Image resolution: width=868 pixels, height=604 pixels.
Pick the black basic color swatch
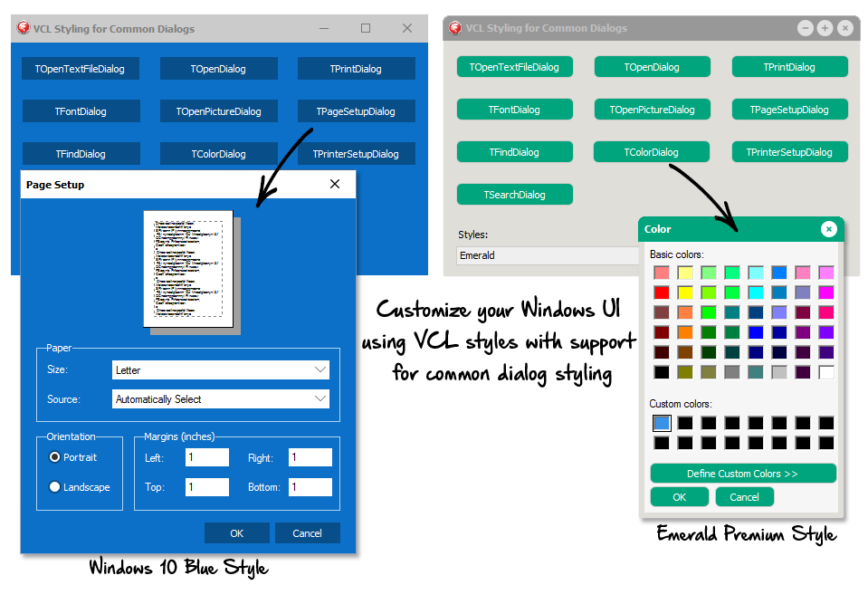pyautogui.click(x=662, y=372)
